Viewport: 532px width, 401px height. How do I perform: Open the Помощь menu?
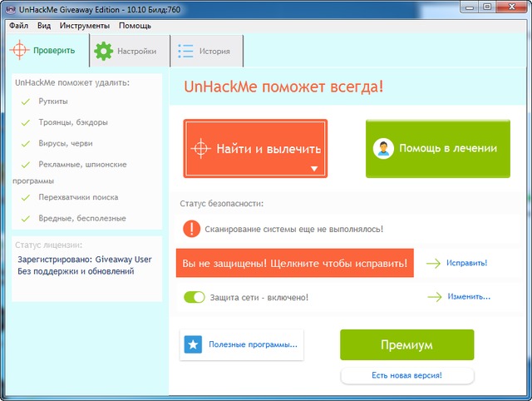pyautogui.click(x=135, y=26)
